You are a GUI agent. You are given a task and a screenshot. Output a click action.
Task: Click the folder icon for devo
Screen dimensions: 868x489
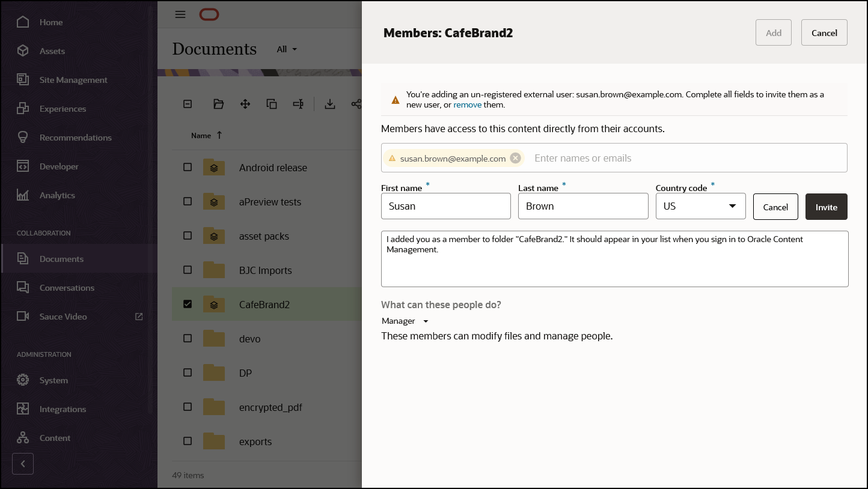(x=213, y=339)
